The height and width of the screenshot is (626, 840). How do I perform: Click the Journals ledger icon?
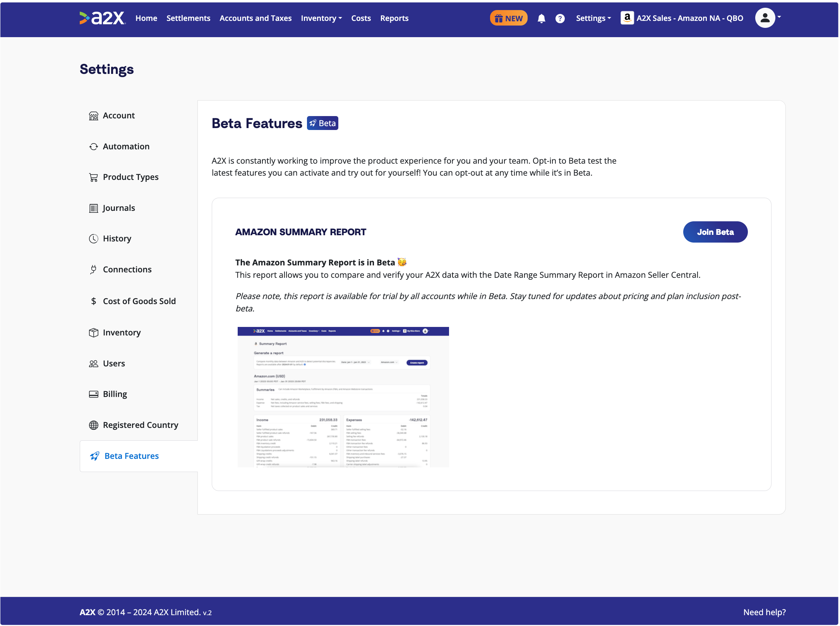pos(94,208)
